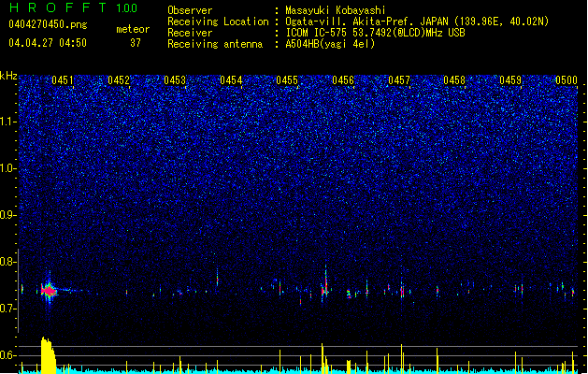Click the Receiving Location label

[218, 22]
